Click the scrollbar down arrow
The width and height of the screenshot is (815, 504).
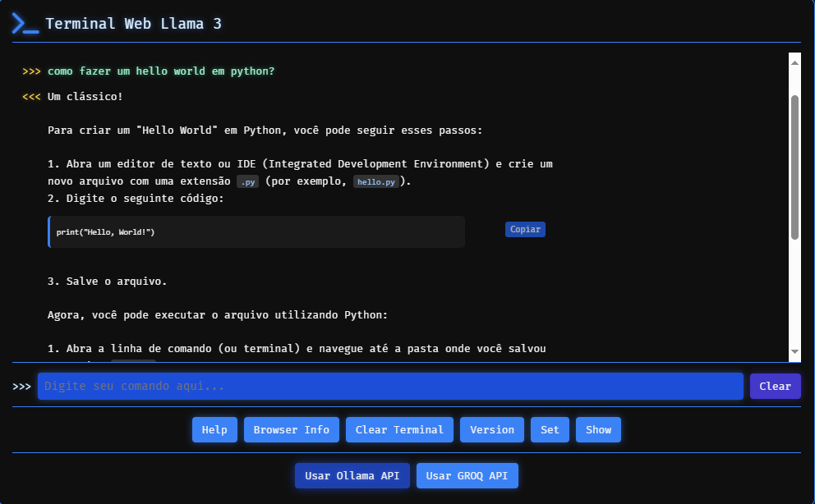[794, 351]
